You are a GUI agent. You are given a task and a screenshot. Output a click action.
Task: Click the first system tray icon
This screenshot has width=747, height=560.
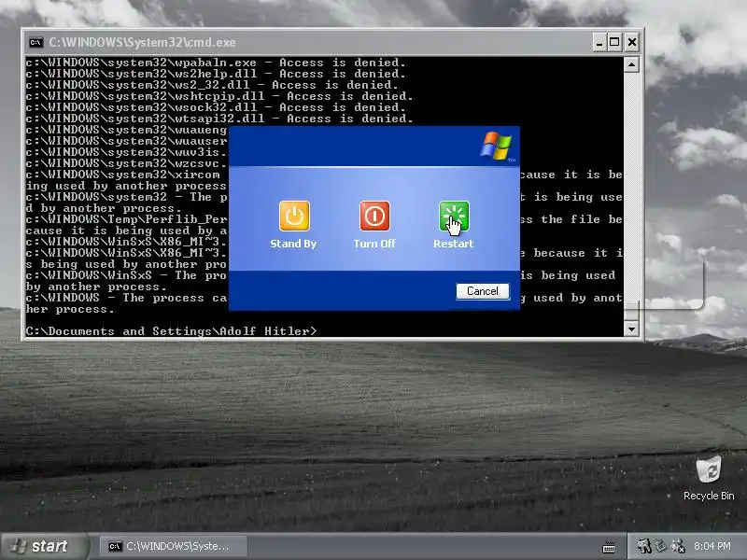644,546
